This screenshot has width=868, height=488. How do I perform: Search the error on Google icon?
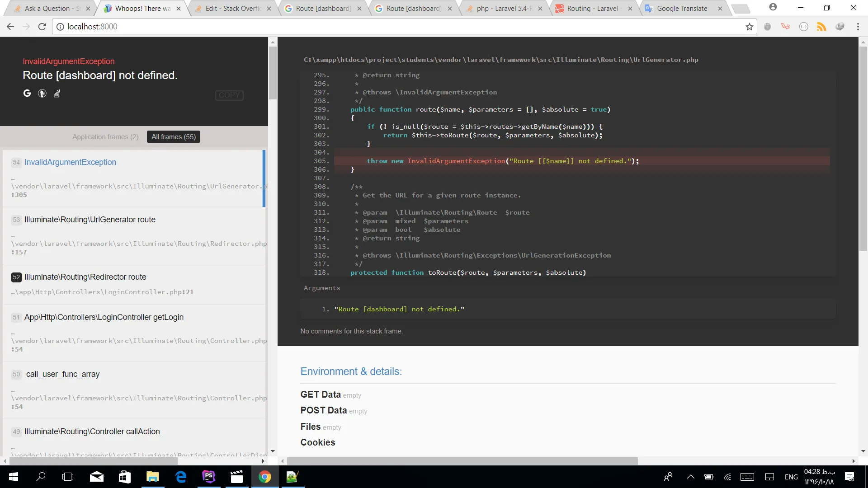coord(27,93)
